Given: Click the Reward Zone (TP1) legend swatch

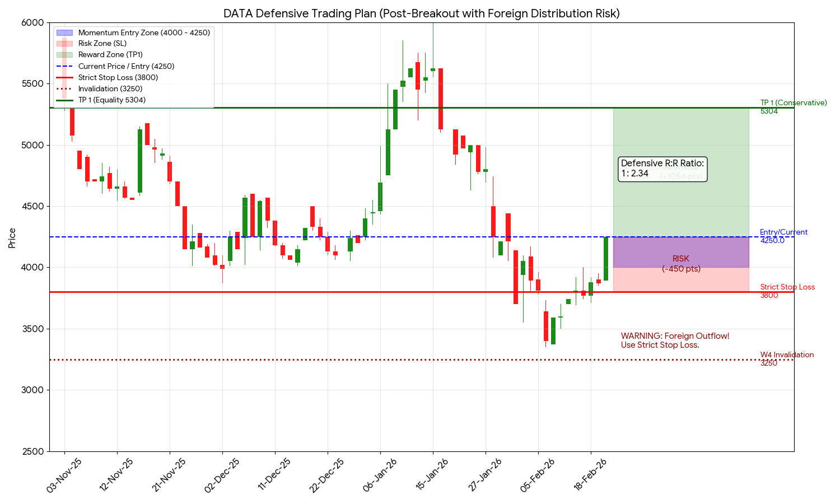Looking at the screenshot, I should pyautogui.click(x=65, y=55).
